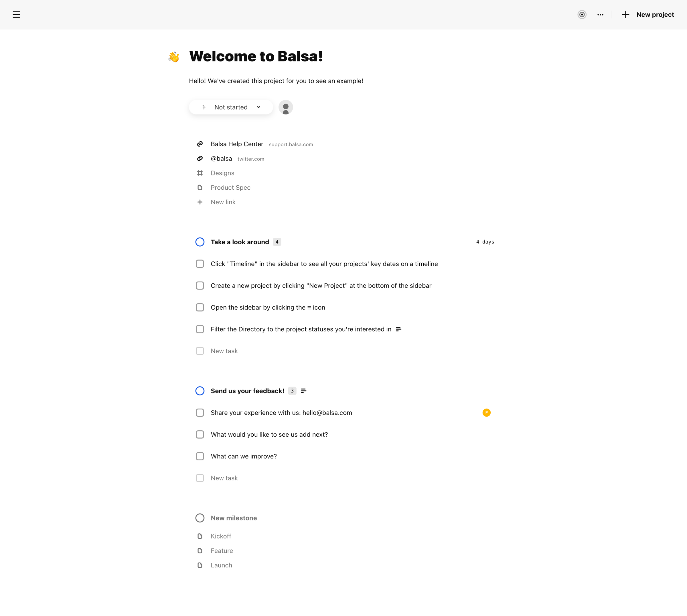Click the document icon beside Kickoff
Image resolution: width=687 pixels, height=616 pixels.
pos(200,536)
